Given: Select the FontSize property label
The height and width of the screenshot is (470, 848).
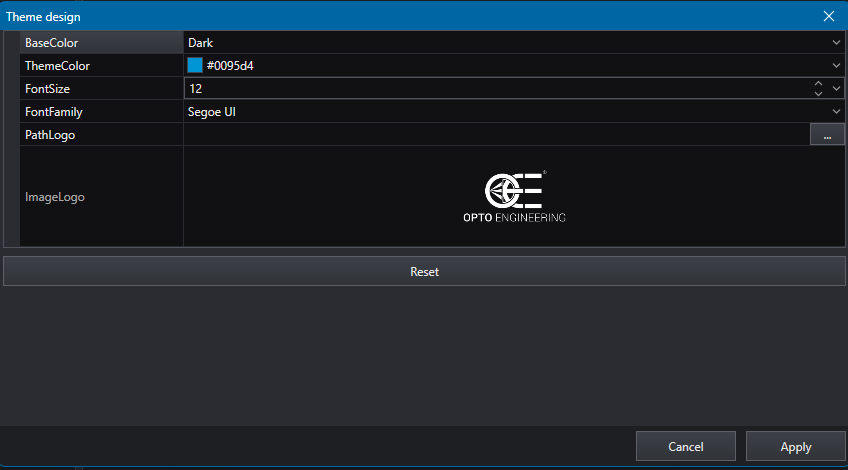Looking at the screenshot, I should coord(47,89).
